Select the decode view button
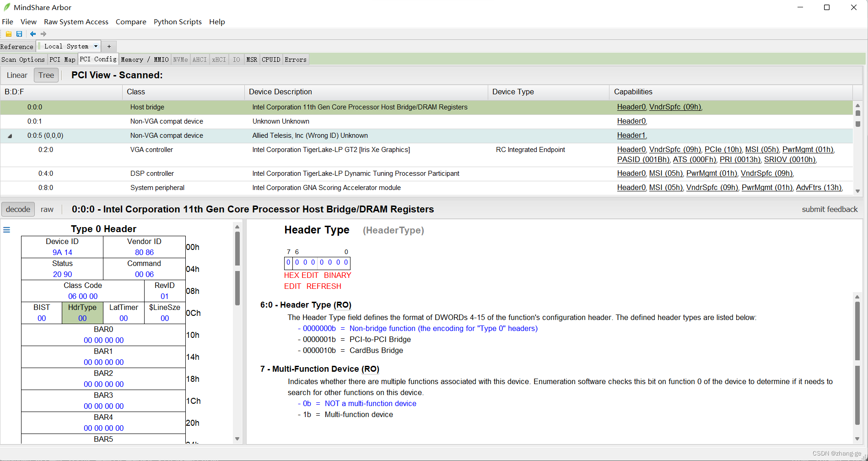 (18, 209)
